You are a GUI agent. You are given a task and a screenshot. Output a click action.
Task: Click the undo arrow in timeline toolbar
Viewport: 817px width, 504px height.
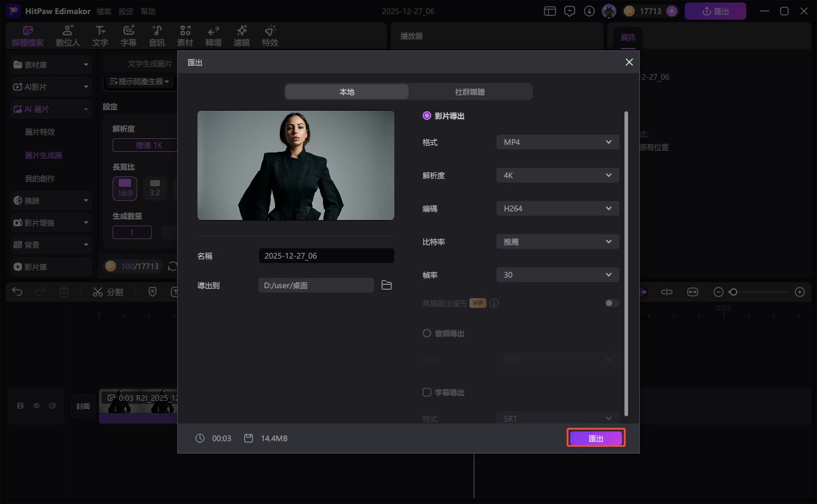[x=17, y=292]
